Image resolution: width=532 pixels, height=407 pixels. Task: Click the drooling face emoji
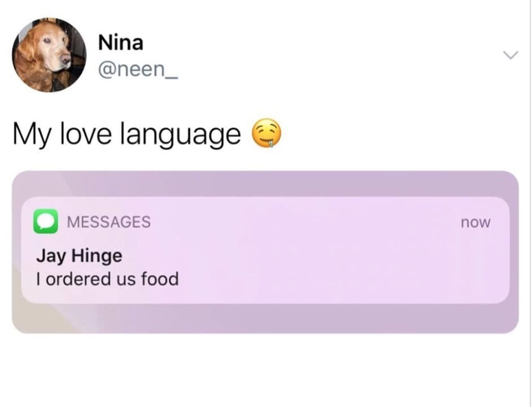(x=267, y=133)
